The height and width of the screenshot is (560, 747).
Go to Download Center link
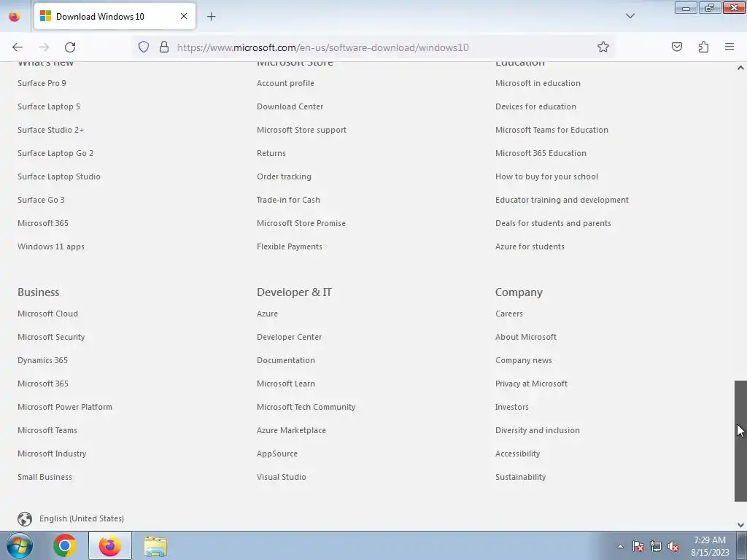click(x=290, y=106)
